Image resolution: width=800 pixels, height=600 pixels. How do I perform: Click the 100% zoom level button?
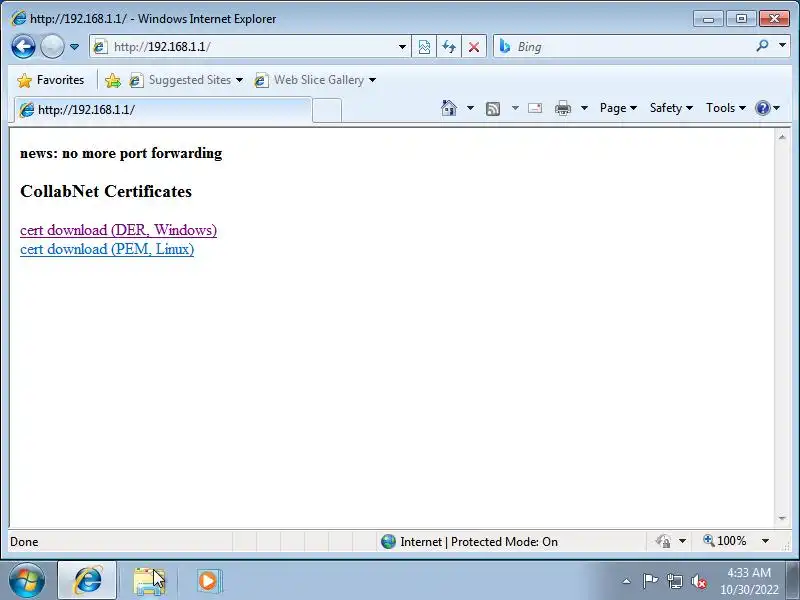(x=724, y=541)
